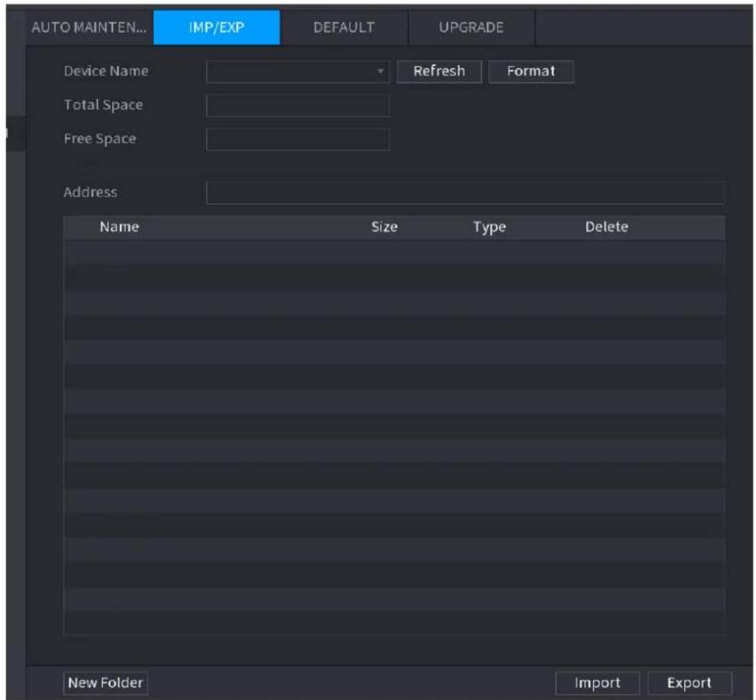Go to the UPGRADE tab
Screen dimensions: 756x700
coord(472,27)
